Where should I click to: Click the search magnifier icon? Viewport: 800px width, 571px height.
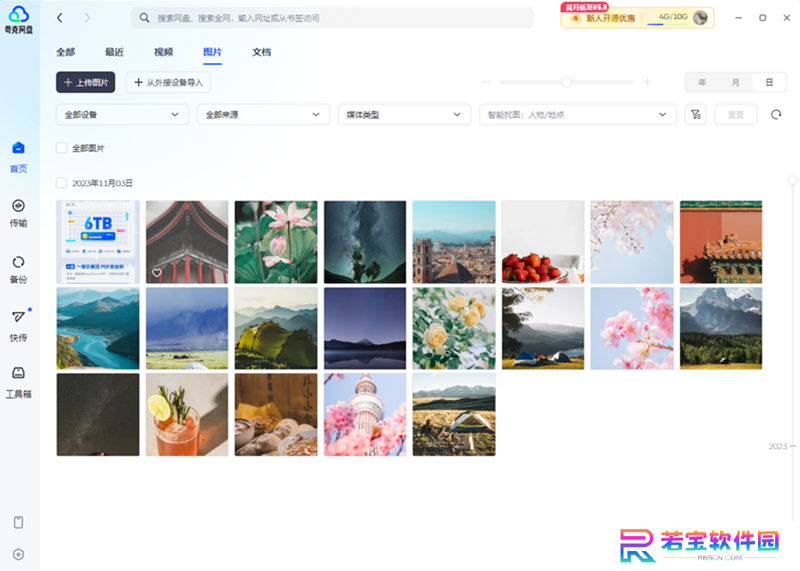click(144, 18)
